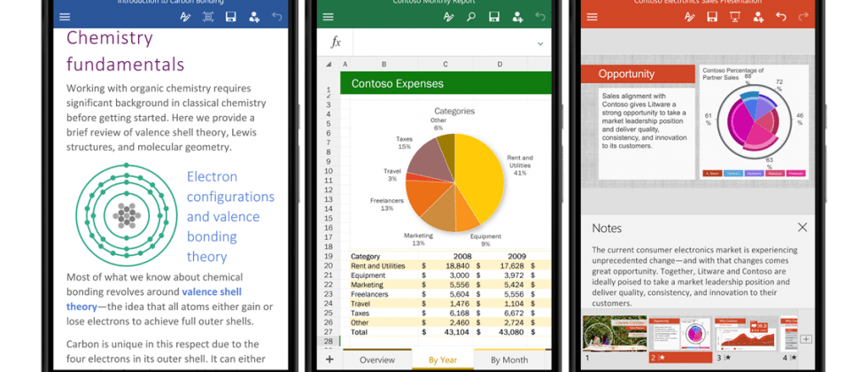868x372 pixels.
Task: Select the atom diagram in Word
Action: pyautogui.click(x=127, y=214)
